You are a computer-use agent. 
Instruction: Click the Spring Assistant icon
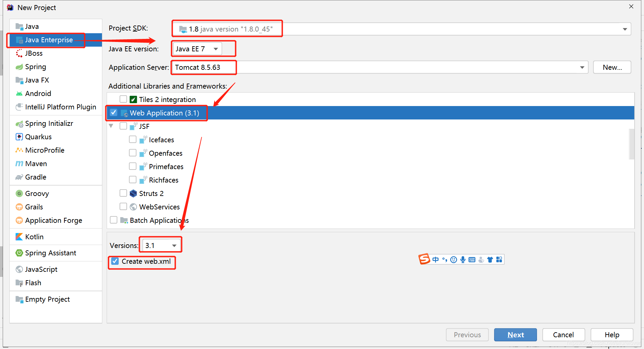(19, 253)
